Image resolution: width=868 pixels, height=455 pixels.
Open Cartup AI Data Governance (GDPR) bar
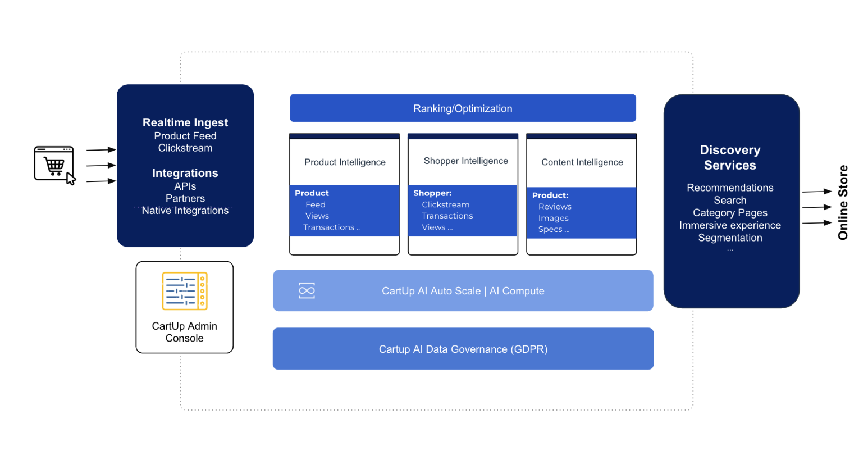coord(463,349)
